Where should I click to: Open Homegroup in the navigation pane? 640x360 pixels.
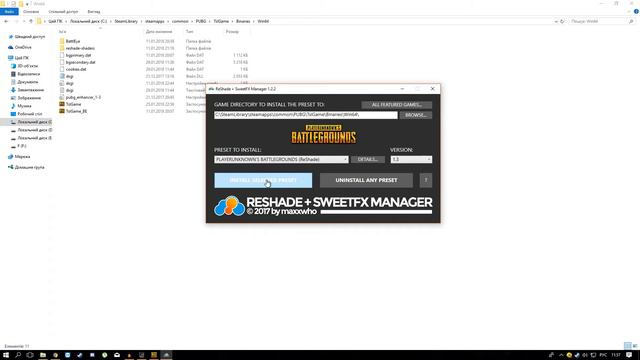(29, 167)
